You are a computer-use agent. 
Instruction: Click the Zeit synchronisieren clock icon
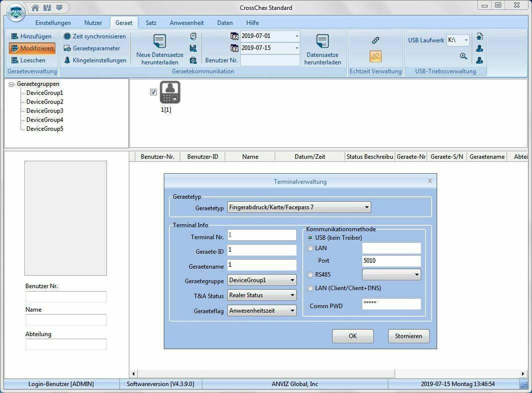[x=67, y=36]
